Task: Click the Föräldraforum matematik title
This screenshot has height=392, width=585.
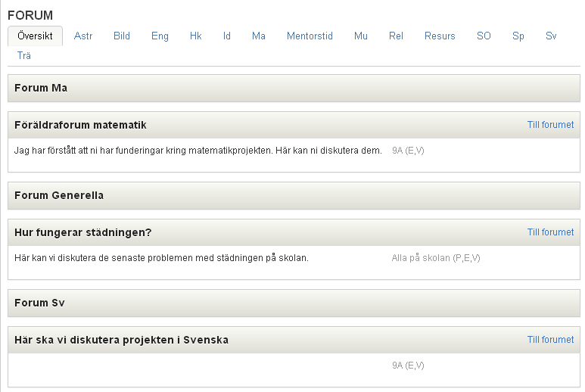Action: pyautogui.click(x=80, y=125)
